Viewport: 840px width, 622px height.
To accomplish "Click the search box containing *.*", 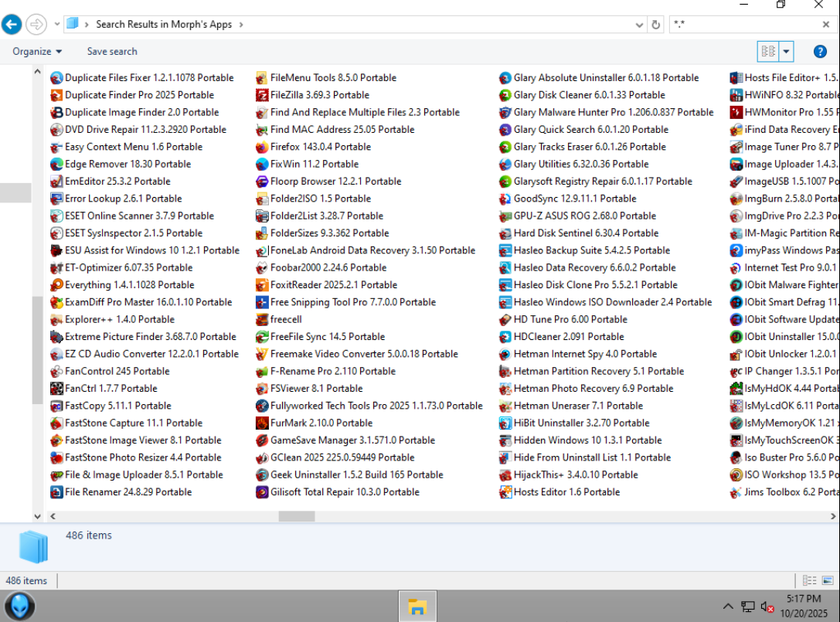I will (x=746, y=25).
